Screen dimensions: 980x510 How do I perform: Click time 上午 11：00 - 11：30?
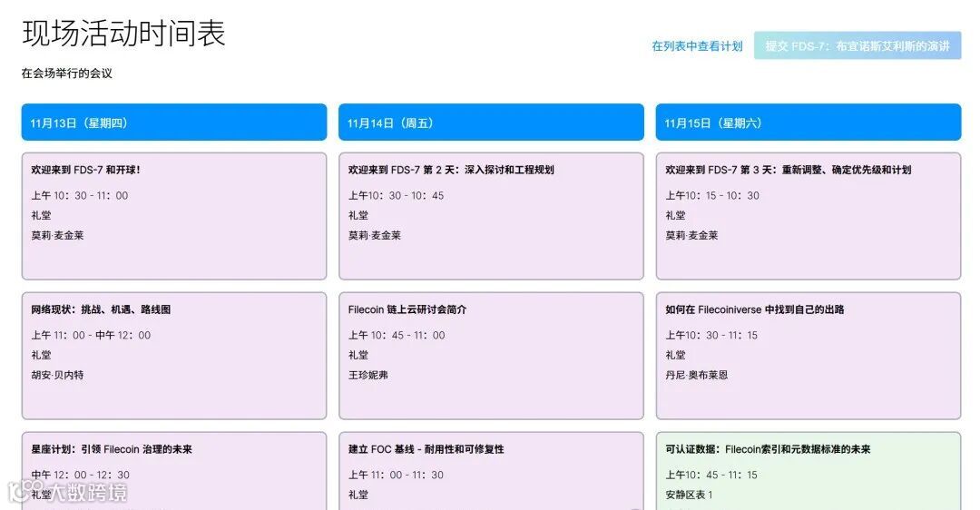point(396,475)
